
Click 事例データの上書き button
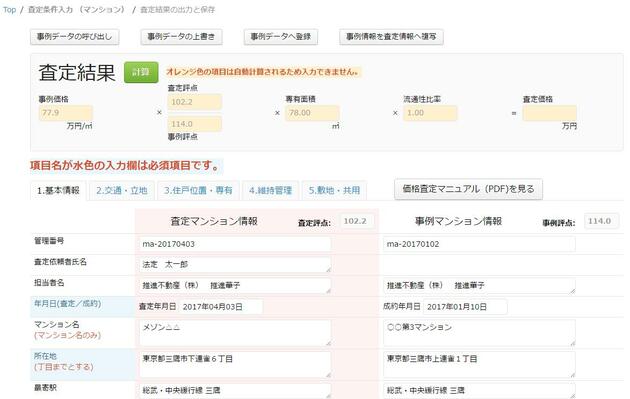point(181,37)
